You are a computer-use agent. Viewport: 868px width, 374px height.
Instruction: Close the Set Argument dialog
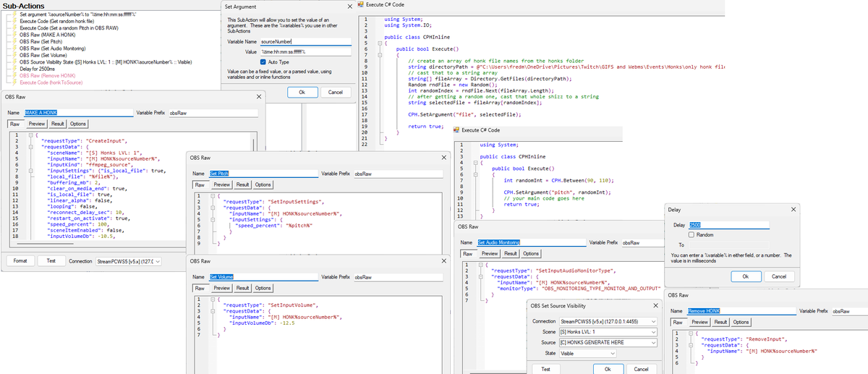point(350,7)
